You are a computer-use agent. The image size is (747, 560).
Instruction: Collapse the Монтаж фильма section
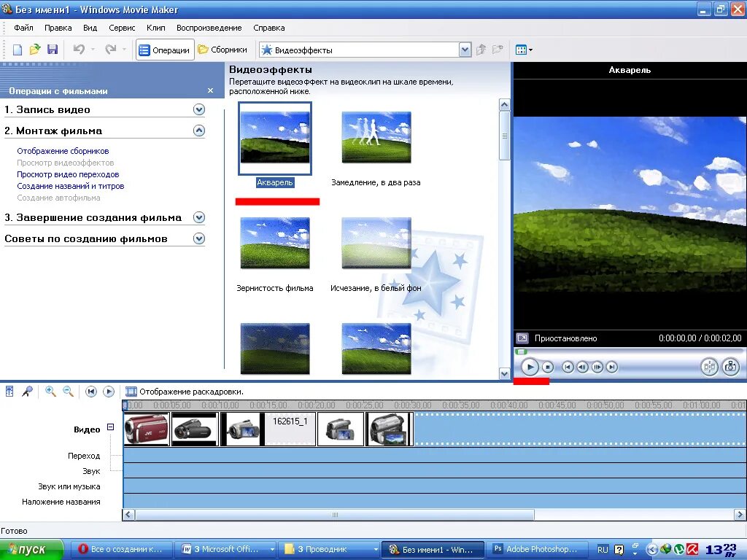click(x=199, y=131)
